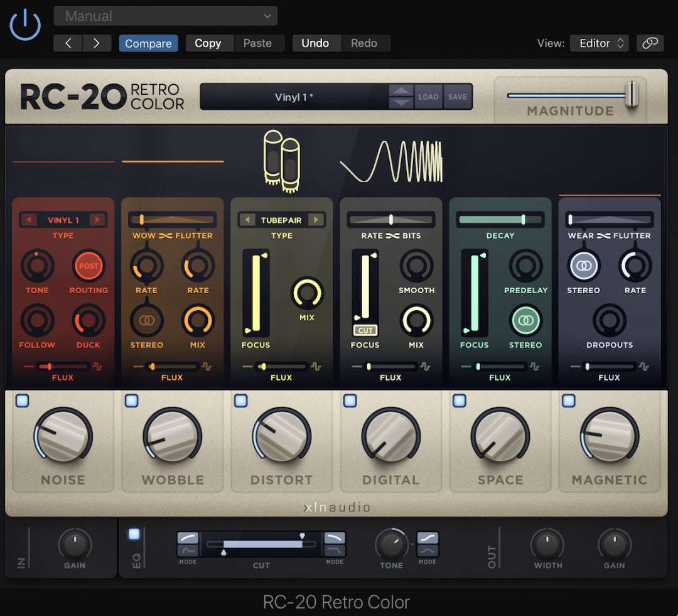Disable the MAGNETIC module checkbox
The height and width of the screenshot is (616, 678).
tap(569, 401)
